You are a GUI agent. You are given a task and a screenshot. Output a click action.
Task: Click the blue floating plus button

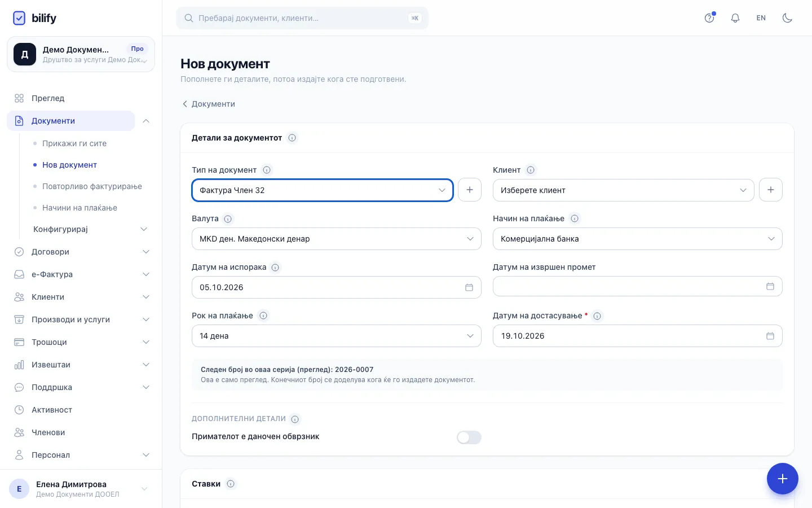coord(783,479)
